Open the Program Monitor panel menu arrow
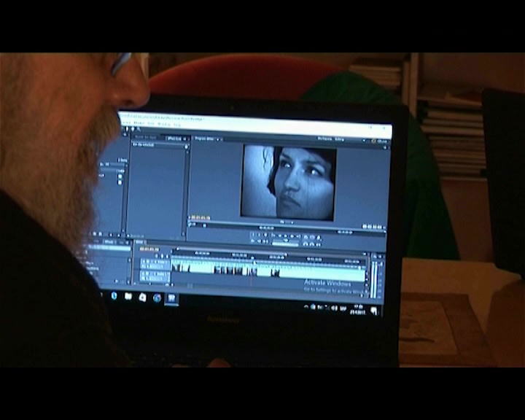525x420 pixels. (x=219, y=139)
